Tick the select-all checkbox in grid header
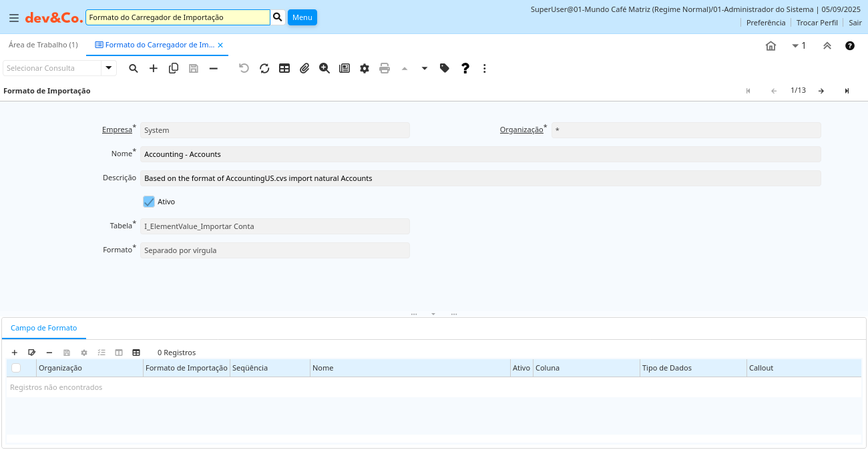The height and width of the screenshot is (450, 868). (16, 368)
